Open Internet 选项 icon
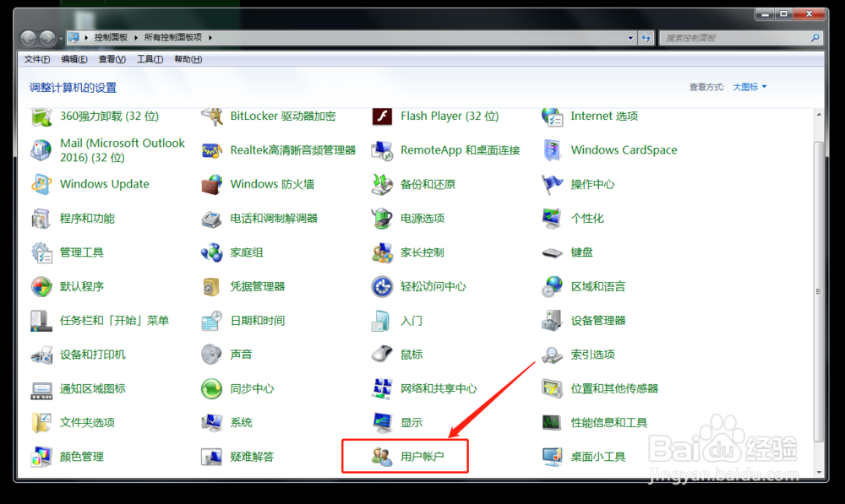The image size is (845, 504). (x=553, y=117)
